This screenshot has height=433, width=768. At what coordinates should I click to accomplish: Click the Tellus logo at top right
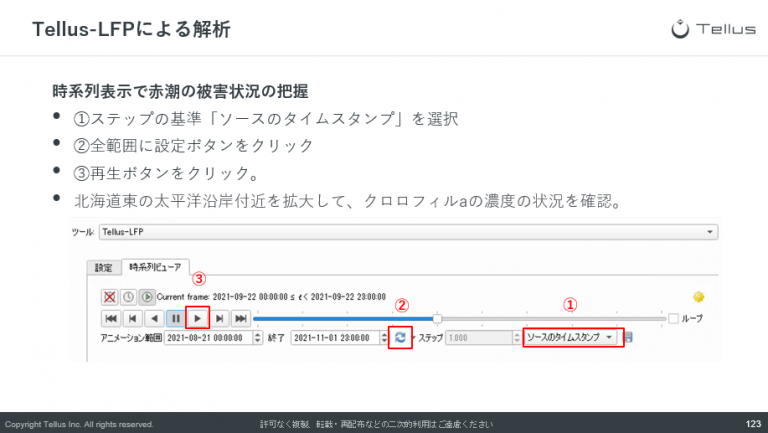pyautogui.click(x=713, y=29)
